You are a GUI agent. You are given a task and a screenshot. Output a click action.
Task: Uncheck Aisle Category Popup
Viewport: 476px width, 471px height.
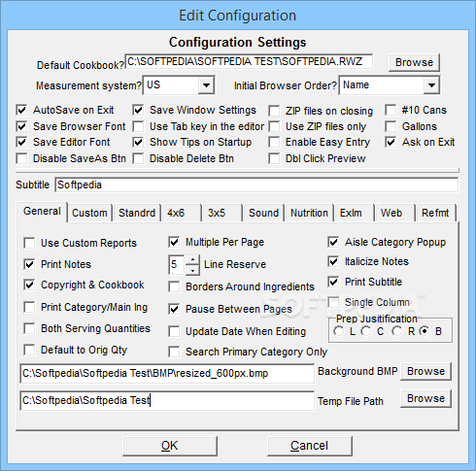(x=333, y=242)
